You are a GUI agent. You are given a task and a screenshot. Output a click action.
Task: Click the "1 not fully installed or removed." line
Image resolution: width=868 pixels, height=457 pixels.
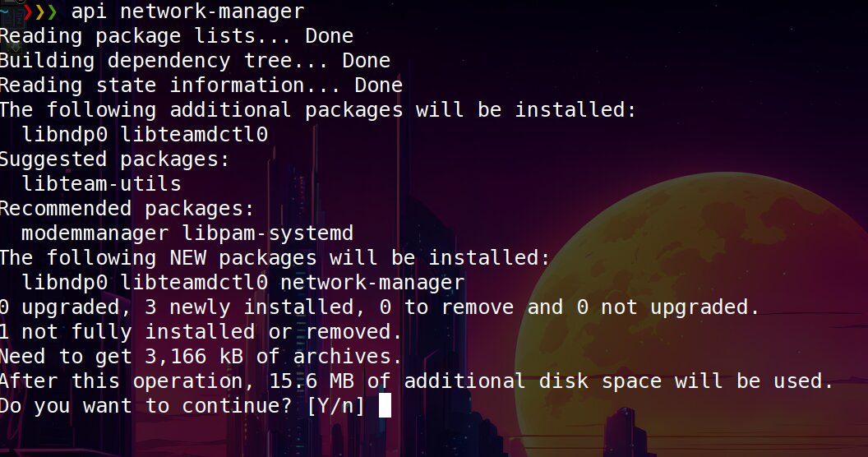[x=201, y=332]
